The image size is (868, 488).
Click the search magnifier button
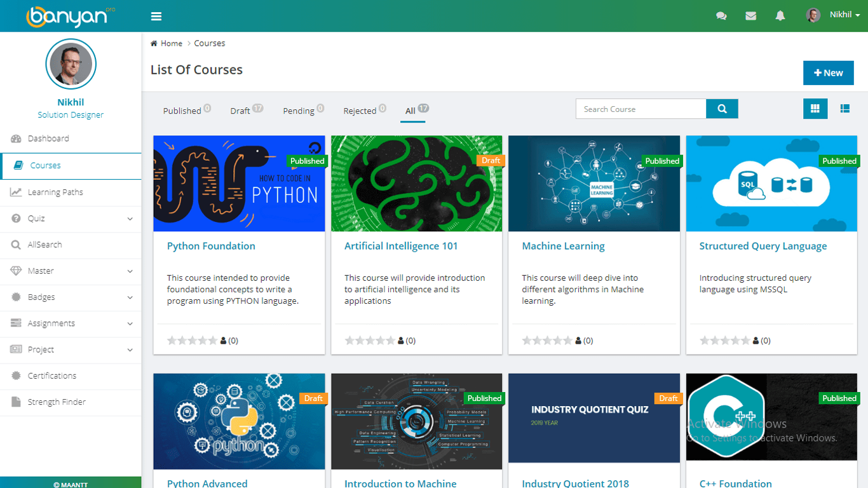[722, 109]
